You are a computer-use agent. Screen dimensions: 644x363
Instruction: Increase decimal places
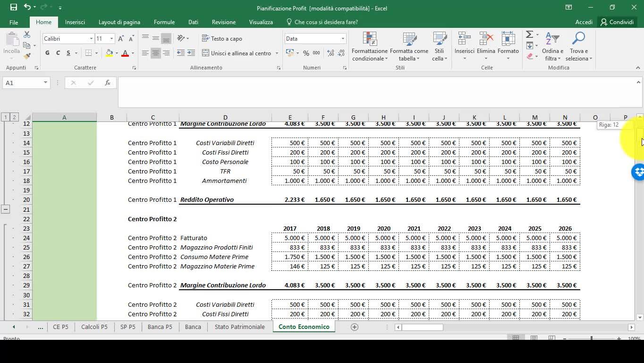[x=330, y=53]
